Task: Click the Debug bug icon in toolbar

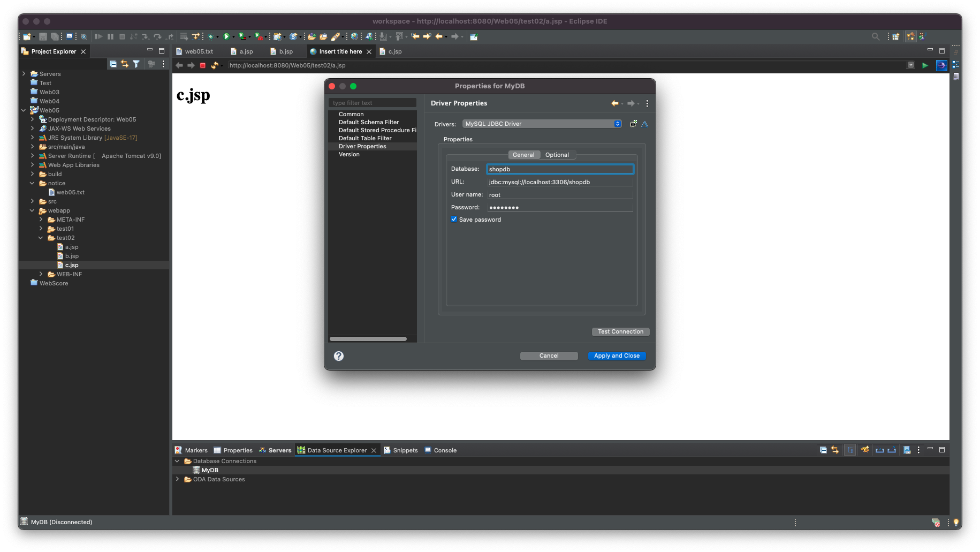Action: 211,36
